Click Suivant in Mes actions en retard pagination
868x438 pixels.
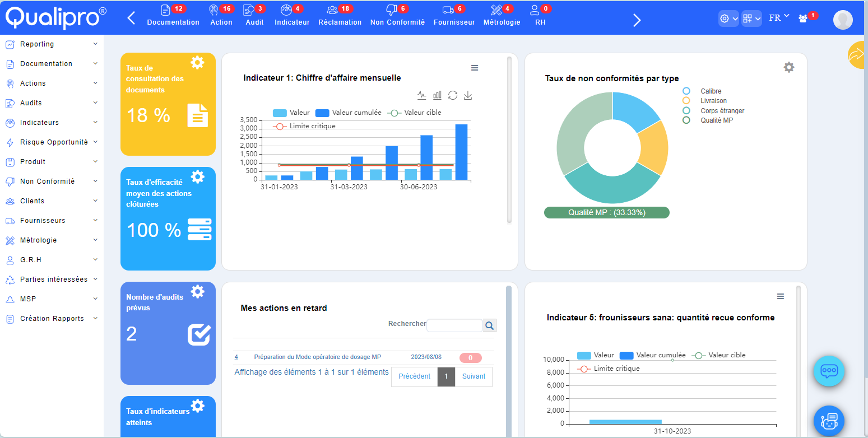coord(473,376)
